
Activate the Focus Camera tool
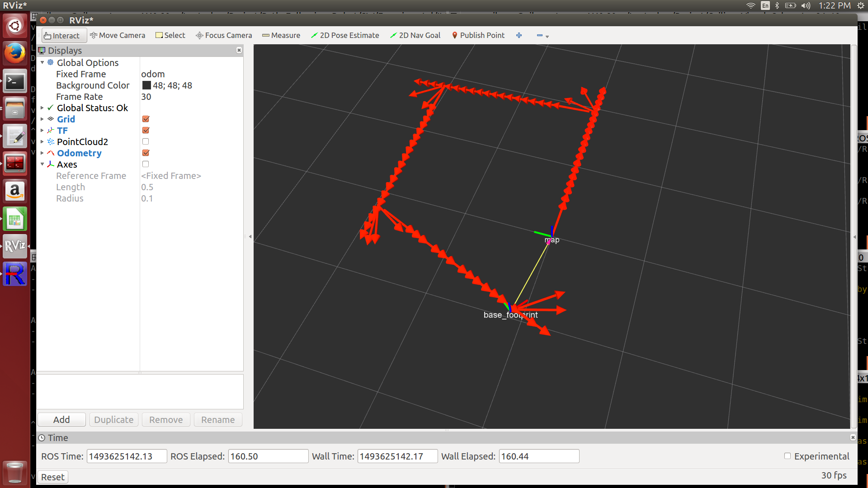click(x=224, y=35)
